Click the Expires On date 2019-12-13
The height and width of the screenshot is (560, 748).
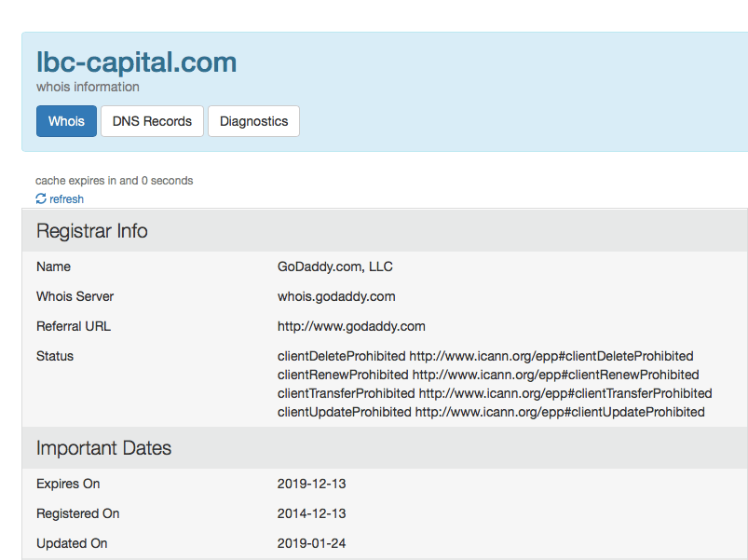(312, 484)
